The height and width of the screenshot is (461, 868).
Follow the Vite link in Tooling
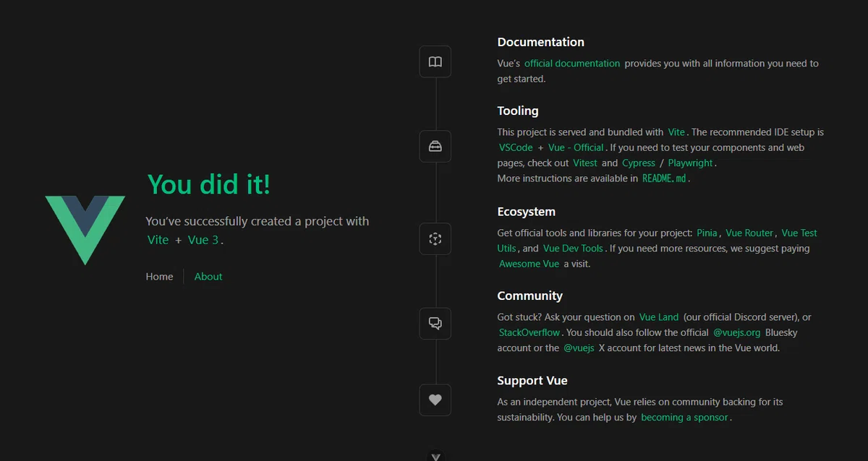tap(676, 132)
